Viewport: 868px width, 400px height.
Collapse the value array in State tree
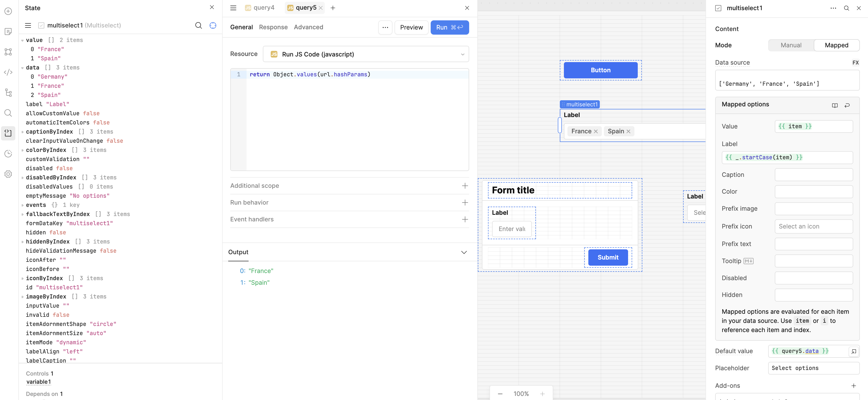click(23, 40)
